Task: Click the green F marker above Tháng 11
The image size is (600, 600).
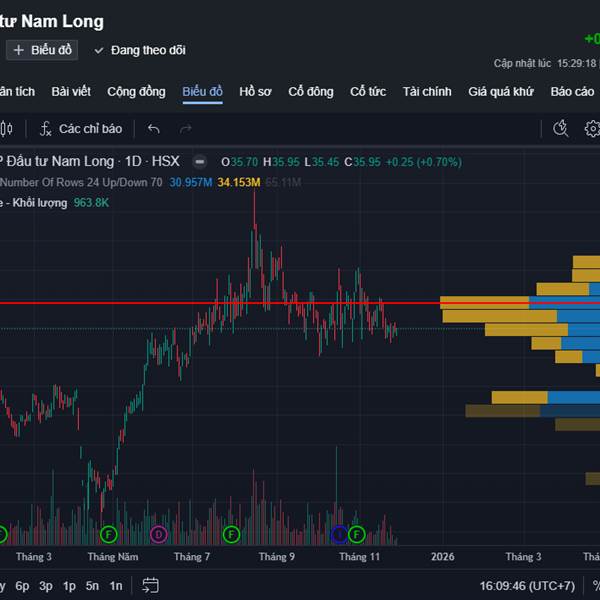Action: click(357, 535)
